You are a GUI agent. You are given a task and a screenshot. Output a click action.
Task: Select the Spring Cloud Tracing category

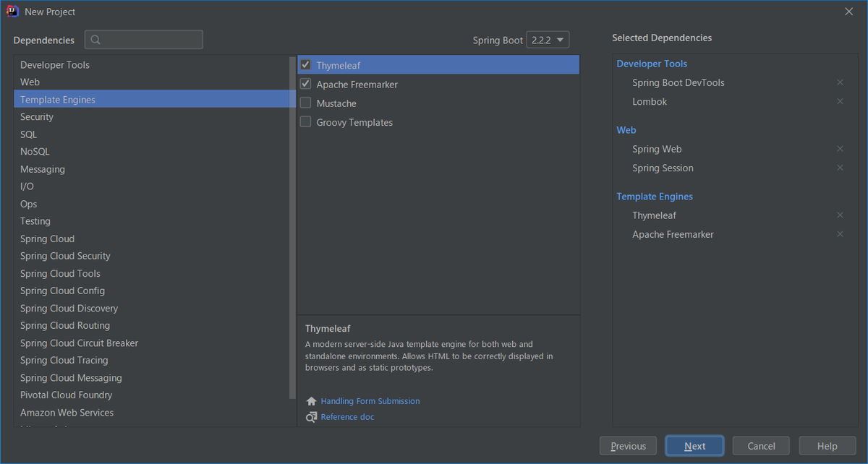pyautogui.click(x=151, y=361)
